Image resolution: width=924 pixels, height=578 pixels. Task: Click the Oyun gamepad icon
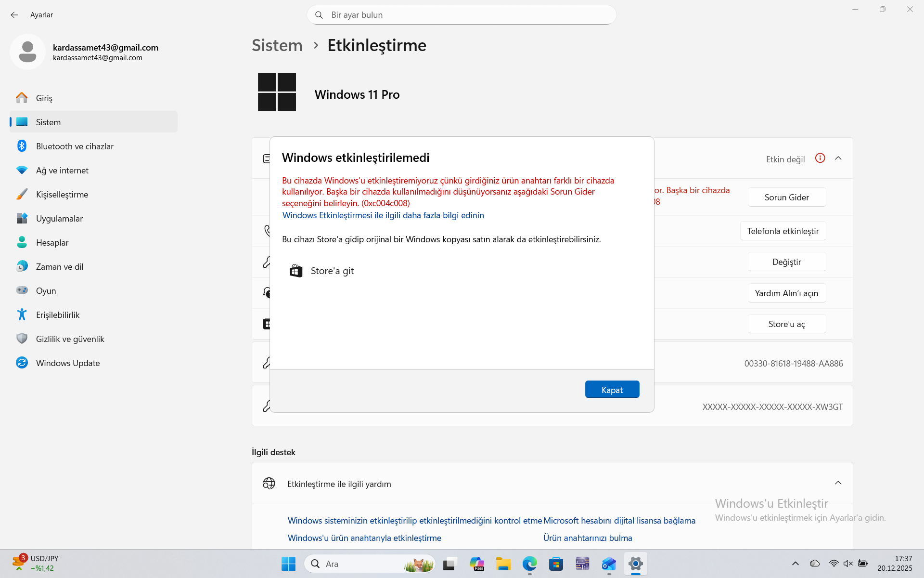tap(22, 290)
